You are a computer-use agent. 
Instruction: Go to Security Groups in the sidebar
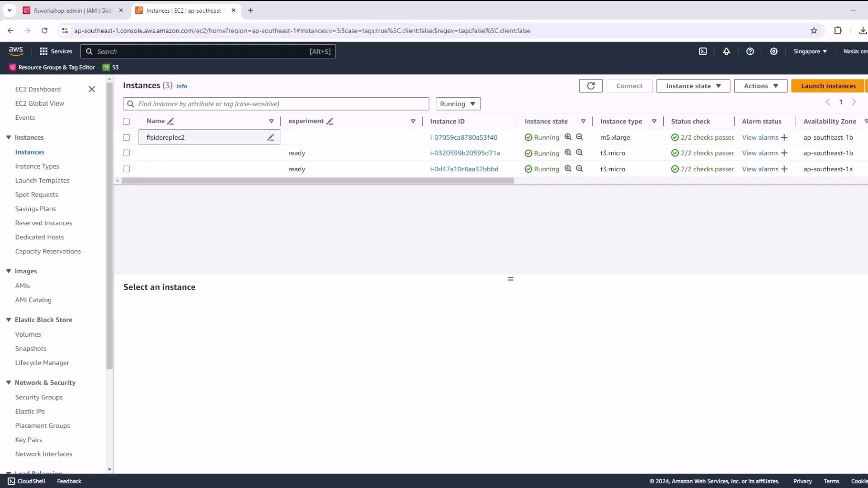click(x=39, y=397)
